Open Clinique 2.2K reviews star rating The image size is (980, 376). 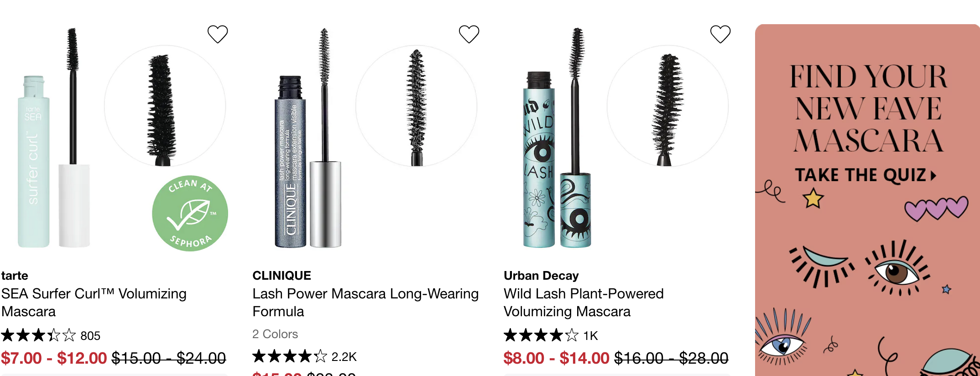tap(304, 356)
